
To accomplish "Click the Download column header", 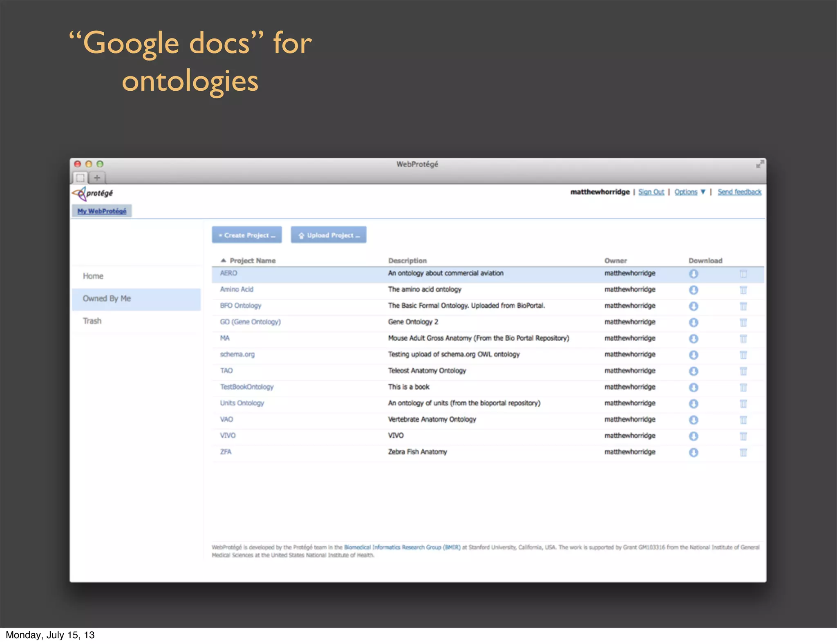I will pos(705,261).
